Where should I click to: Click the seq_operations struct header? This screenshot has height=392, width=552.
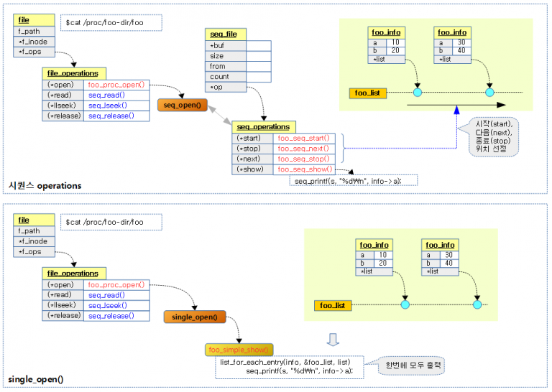(264, 127)
